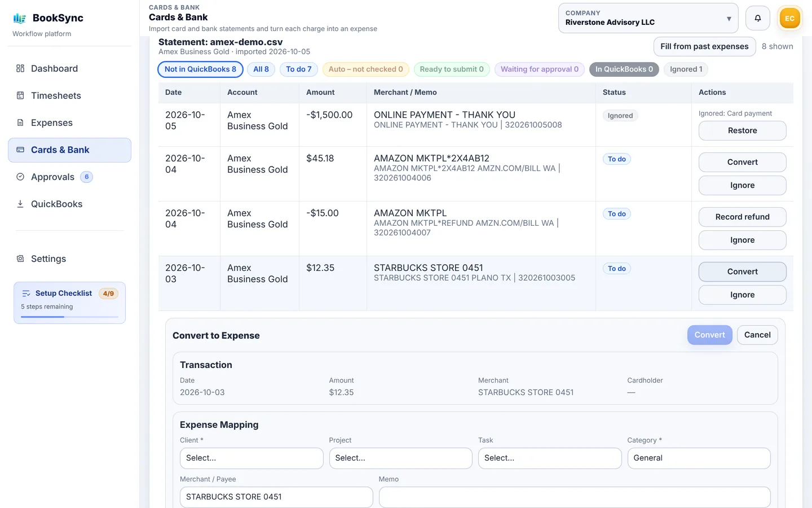Record refund for -$15.00 Amazon

742,217
